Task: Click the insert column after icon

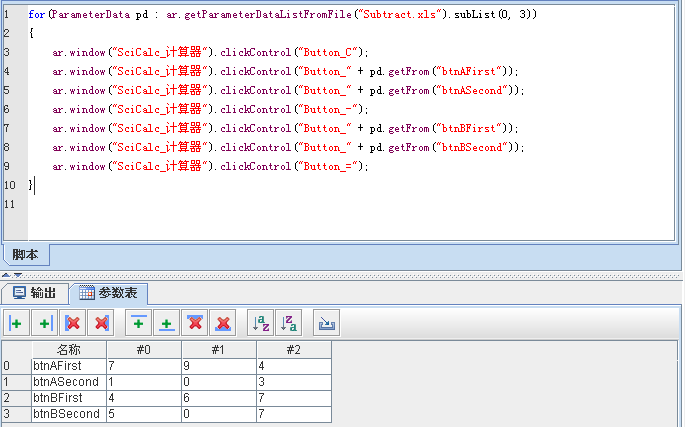Action: coord(44,323)
